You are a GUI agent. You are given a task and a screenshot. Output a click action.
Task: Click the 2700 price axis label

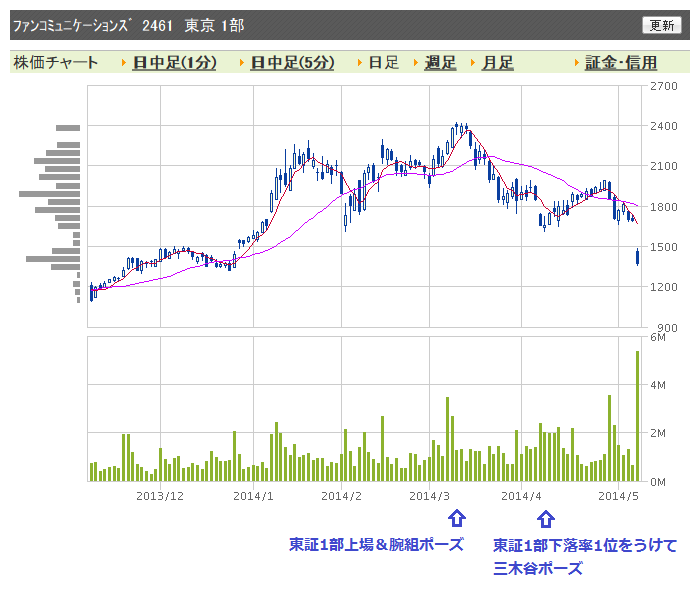tap(664, 86)
